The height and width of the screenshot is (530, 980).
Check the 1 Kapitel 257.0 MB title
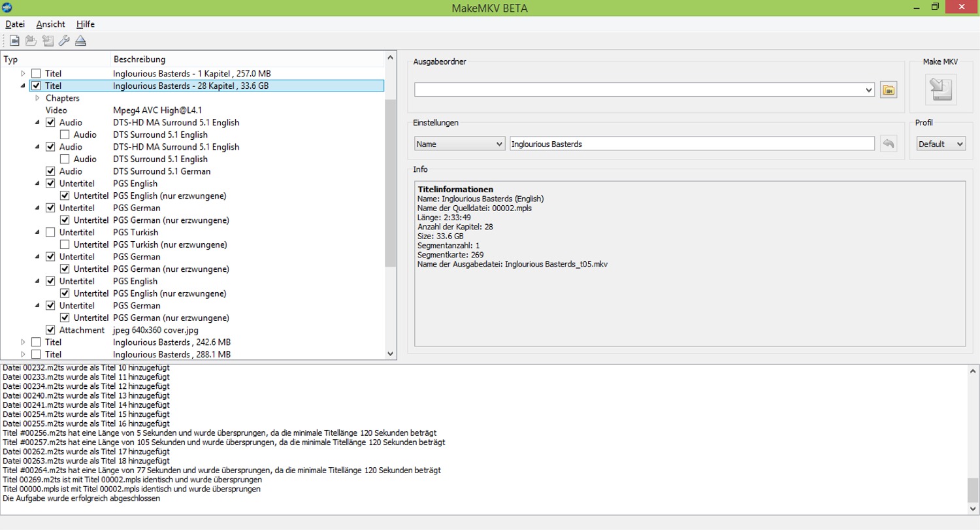coord(36,74)
